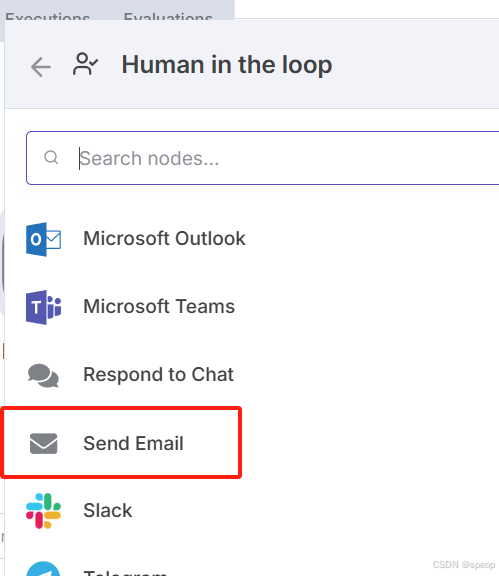Focus the Search nodes input field
499x576 pixels.
[263, 158]
